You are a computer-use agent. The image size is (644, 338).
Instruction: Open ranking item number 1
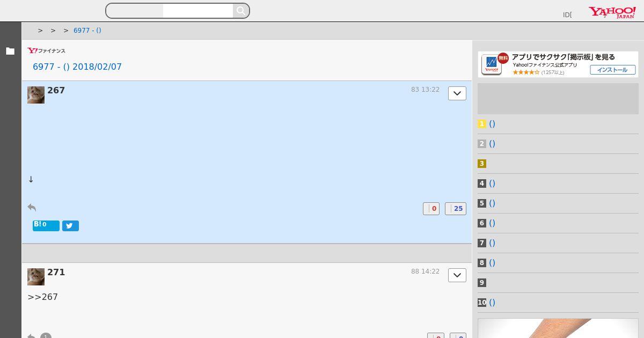(x=492, y=124)
